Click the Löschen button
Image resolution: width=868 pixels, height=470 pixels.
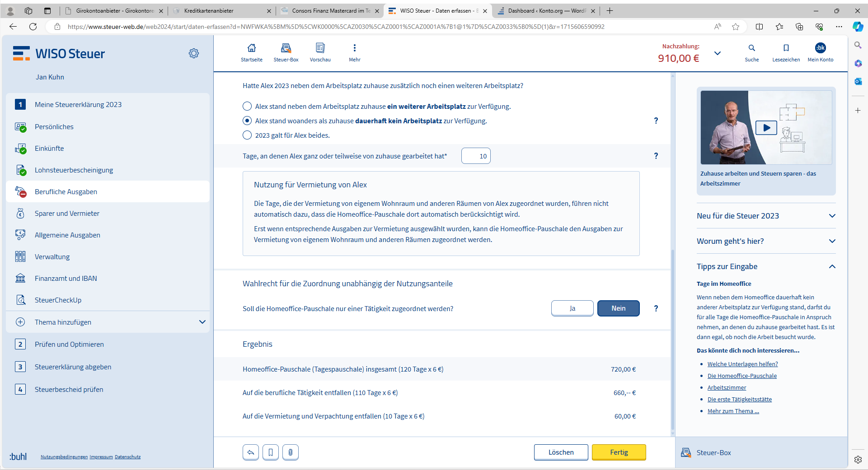(x=561, y=452)
